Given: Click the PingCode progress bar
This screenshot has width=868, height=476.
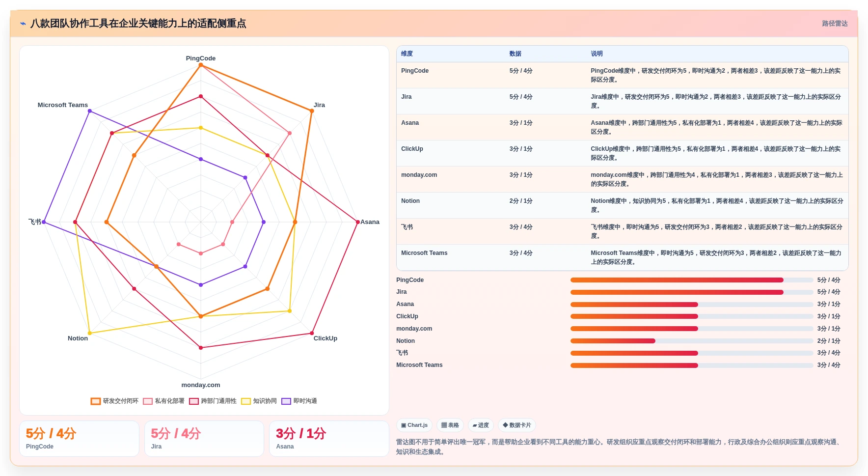Looking at the screenshot, I should pyautogui.click(x=692, y=280).
